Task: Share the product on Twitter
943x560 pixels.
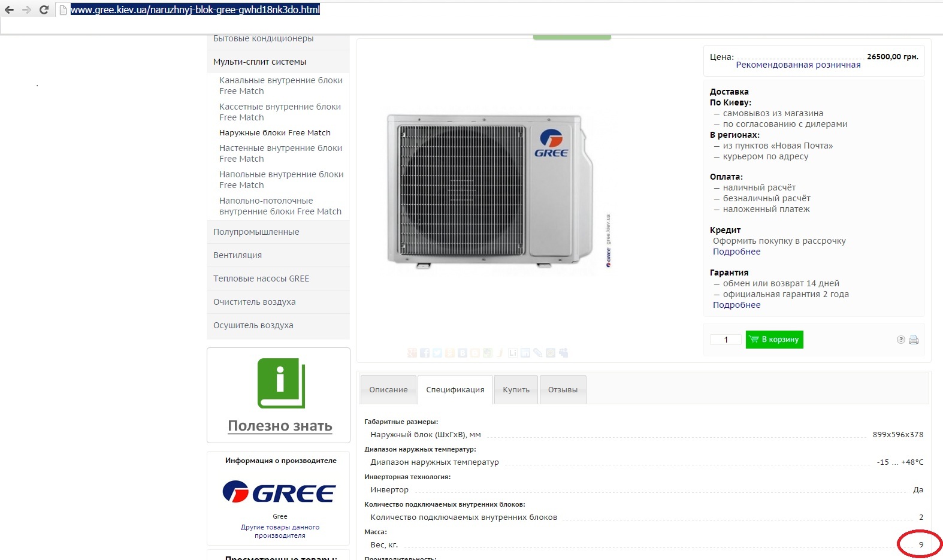Action: click(x=437, y=353)
